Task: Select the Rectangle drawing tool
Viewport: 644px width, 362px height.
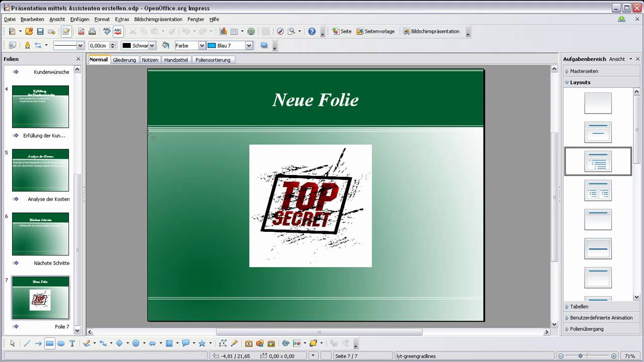Action: [x=49, y=343]
